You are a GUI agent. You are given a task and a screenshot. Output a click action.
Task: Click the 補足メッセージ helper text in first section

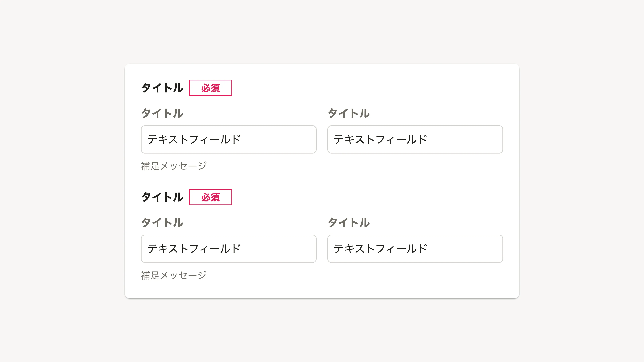(x=174, y=166)
